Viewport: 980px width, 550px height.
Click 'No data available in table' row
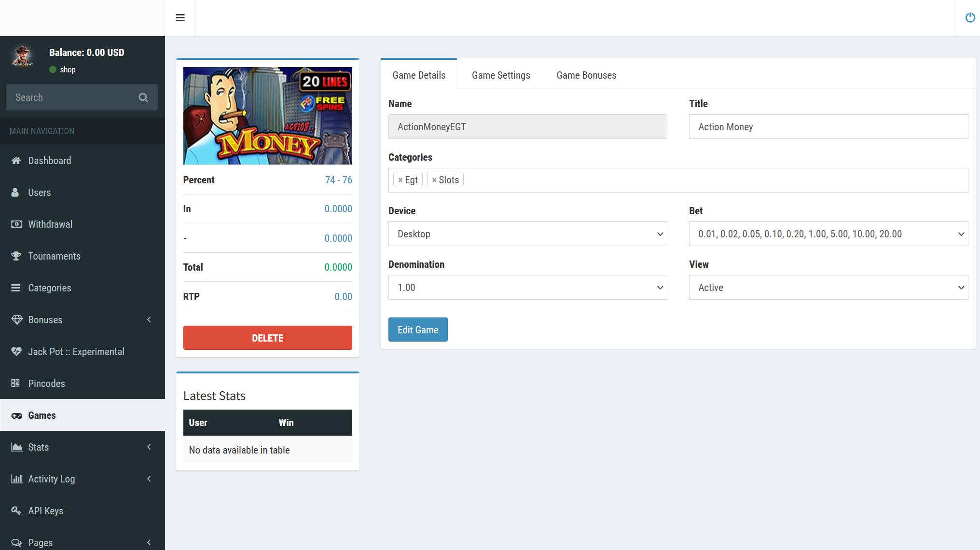tap(267, 450)
